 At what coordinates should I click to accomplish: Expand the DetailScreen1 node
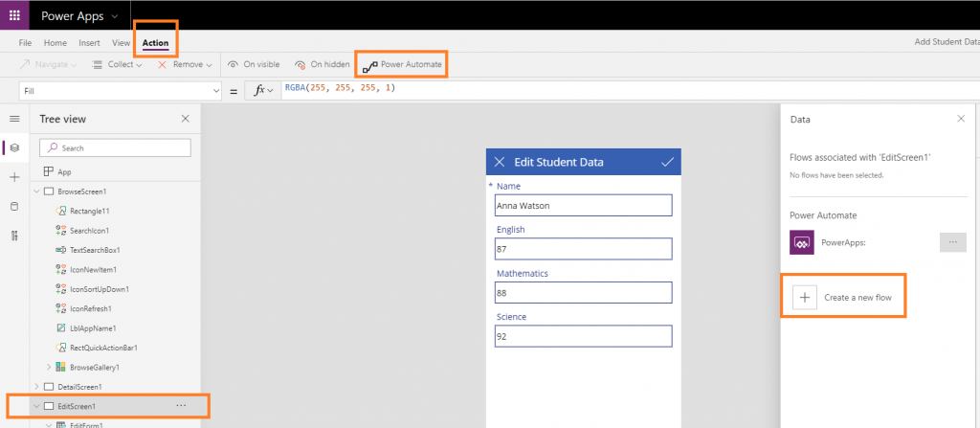tap(36, 387)
